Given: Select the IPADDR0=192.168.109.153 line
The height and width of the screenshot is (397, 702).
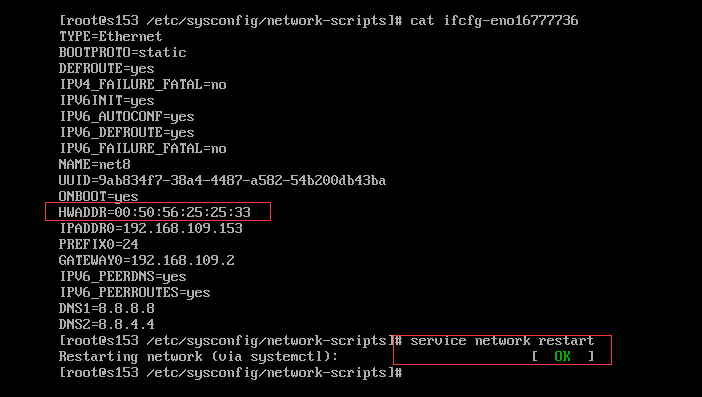Looking at the screenshot, I should 151,228.
